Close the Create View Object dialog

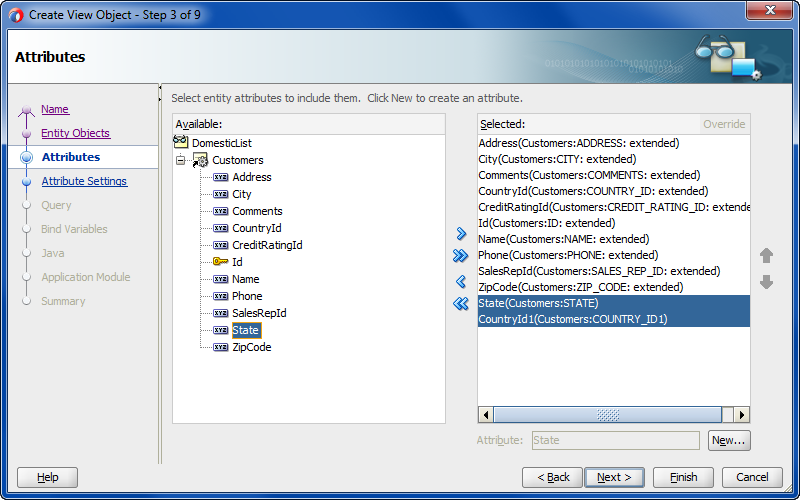[769, 10]
